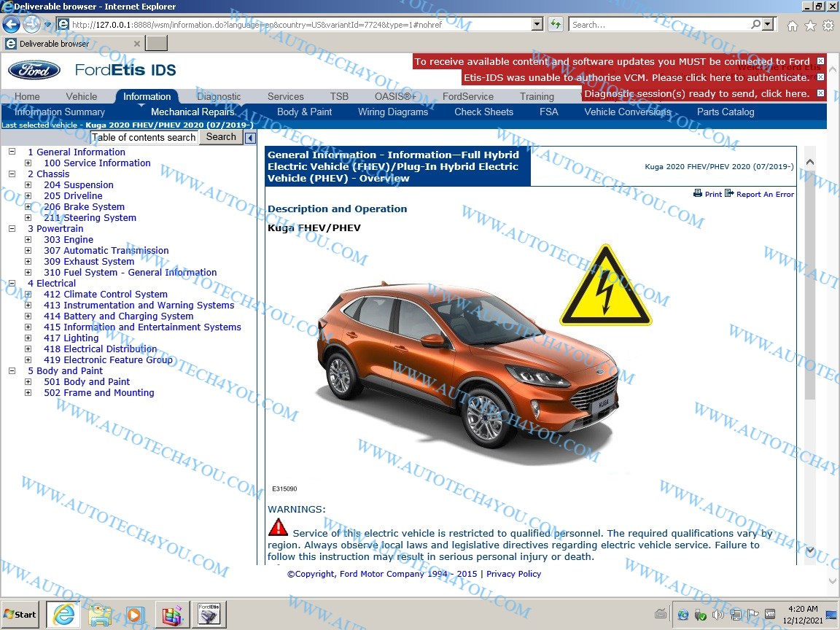840x630 pixels.
Task: Expand 414 Battery and Charging System
Action: tap(28, 316)
